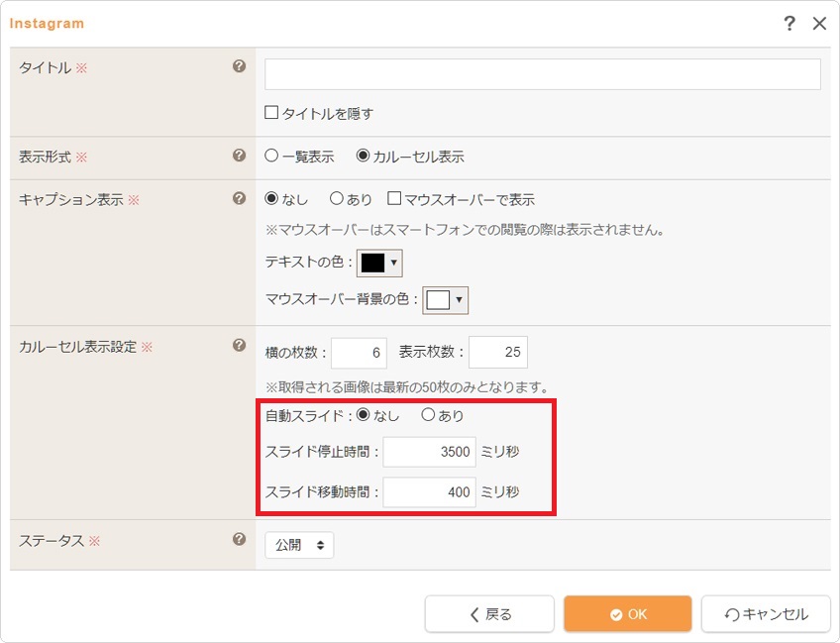Click the 横の枚数 input field
Viewport: 840px width, 643px height.
tap(359, 353)
